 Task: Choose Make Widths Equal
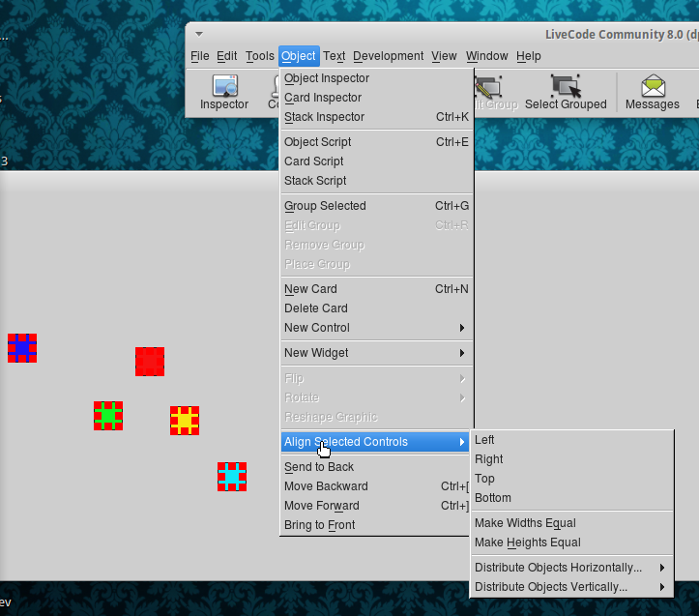coord(572,523)
